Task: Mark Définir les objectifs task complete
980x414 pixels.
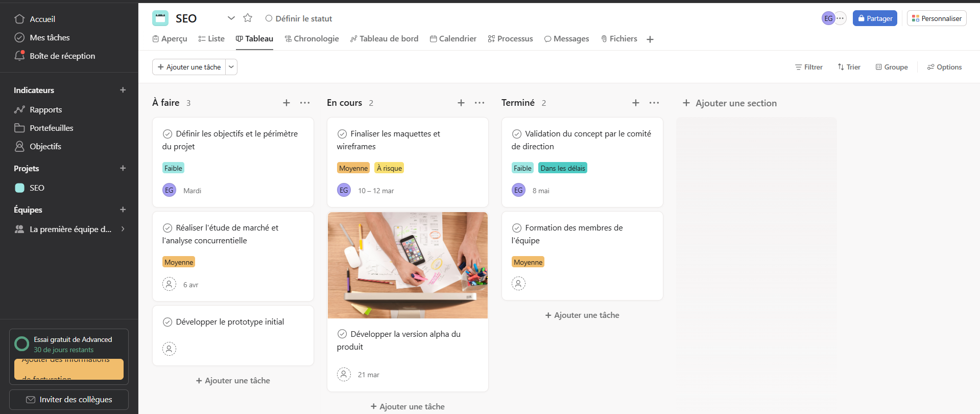Action: [168, 134]
